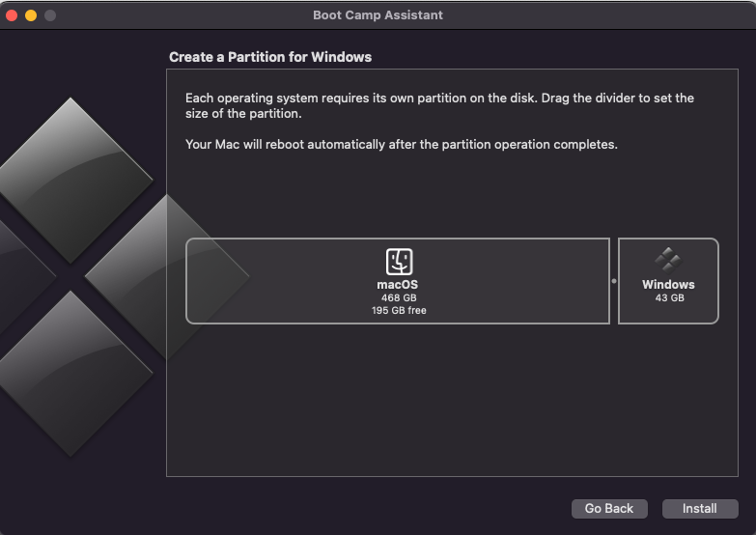Click the Install button
This screenshot has height=535, width=756.
click(700, 509)
